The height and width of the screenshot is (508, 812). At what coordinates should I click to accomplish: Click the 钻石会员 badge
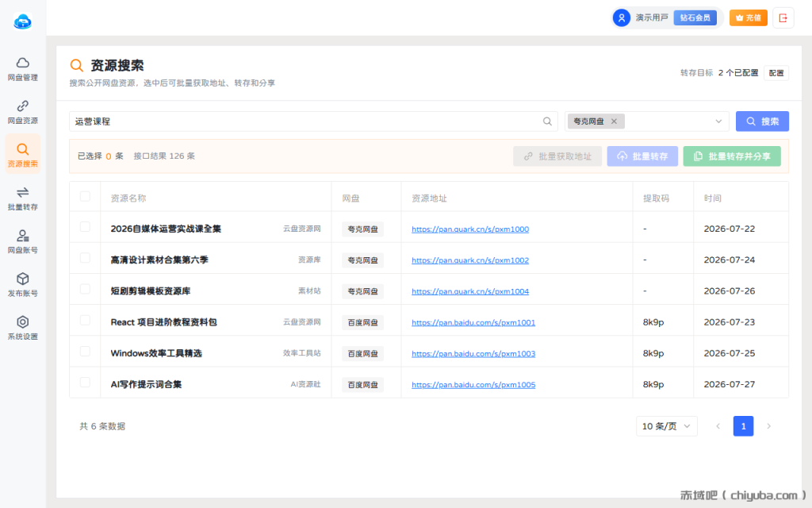(x=695, y=18)
